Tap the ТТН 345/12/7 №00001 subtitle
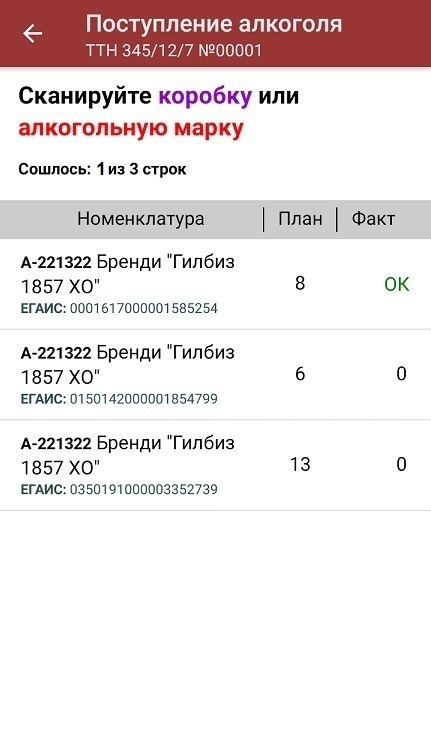The image size is (431, 739). 174,50
